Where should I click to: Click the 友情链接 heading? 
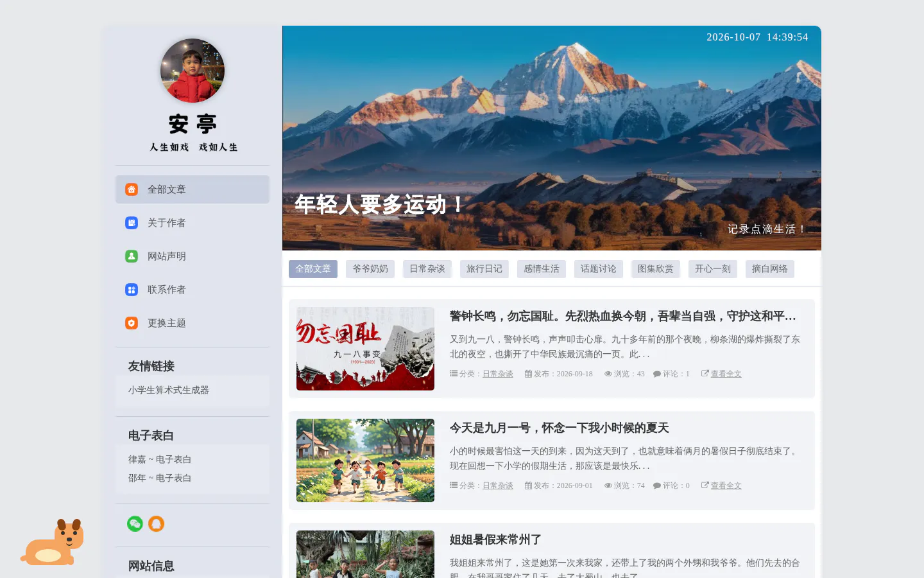tap(151, 366)
